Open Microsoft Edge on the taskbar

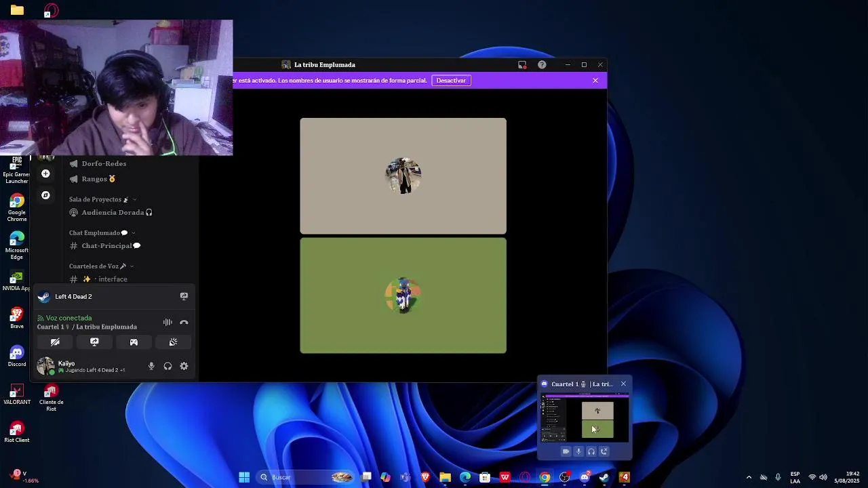[465, 477]
